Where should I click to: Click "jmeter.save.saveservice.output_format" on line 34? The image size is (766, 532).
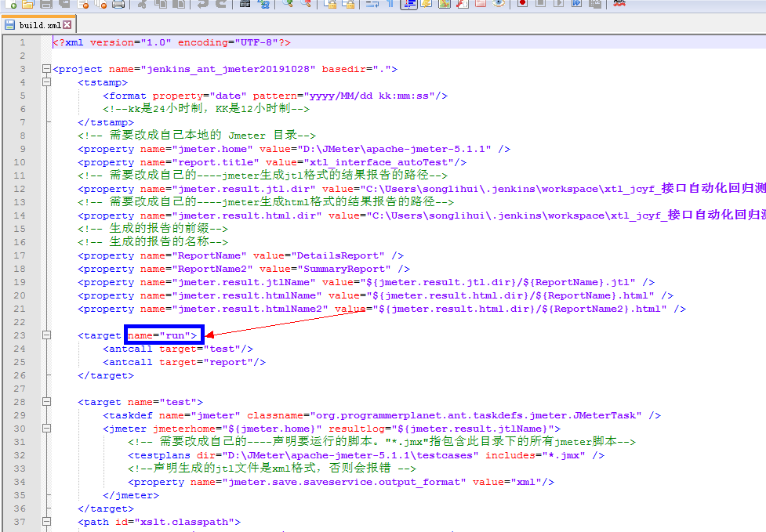coord(344,482)
